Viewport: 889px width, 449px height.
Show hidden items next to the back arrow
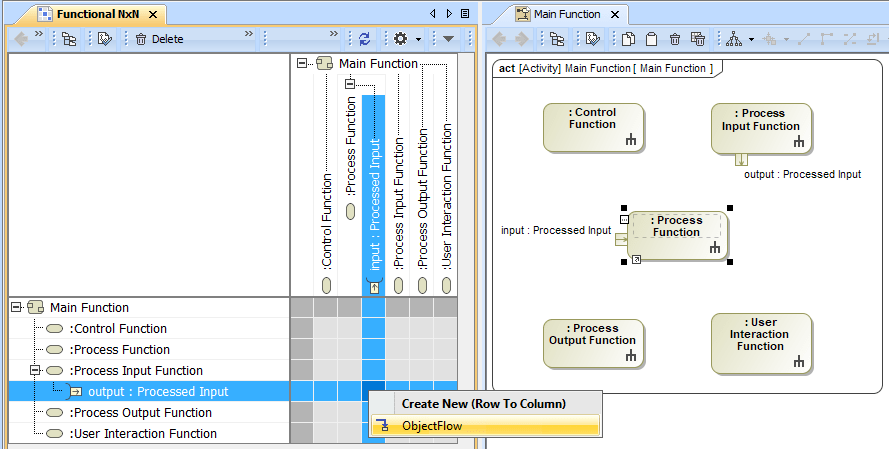click(39, 34)
